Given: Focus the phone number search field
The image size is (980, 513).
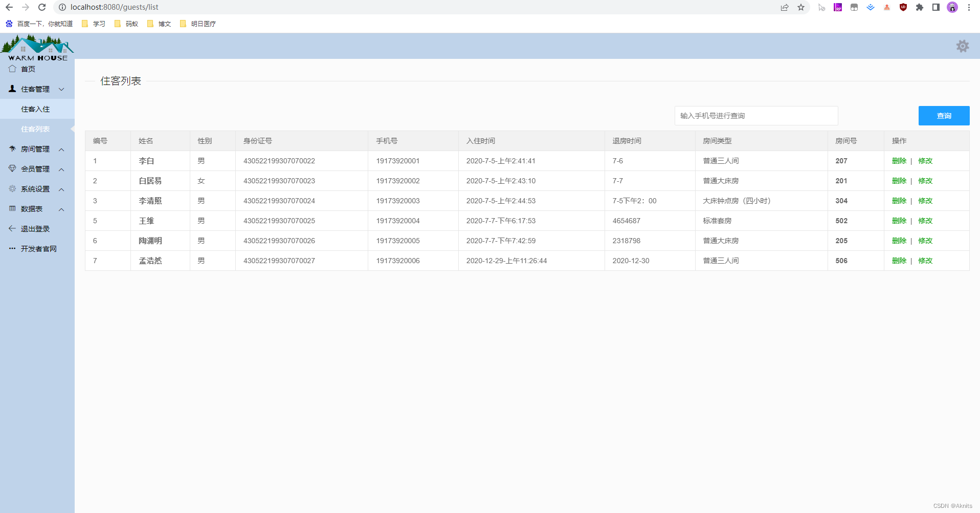Looking at the screenshot, I should point(756,116).
